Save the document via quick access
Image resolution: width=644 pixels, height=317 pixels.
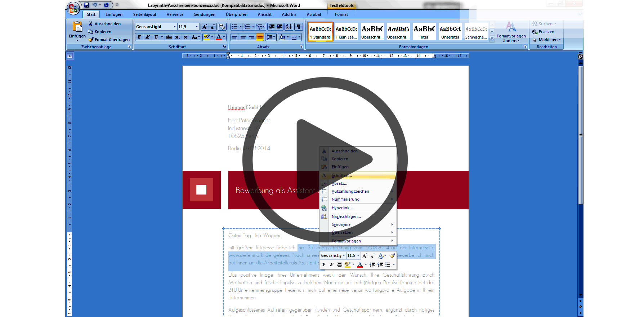coord(87,5)
